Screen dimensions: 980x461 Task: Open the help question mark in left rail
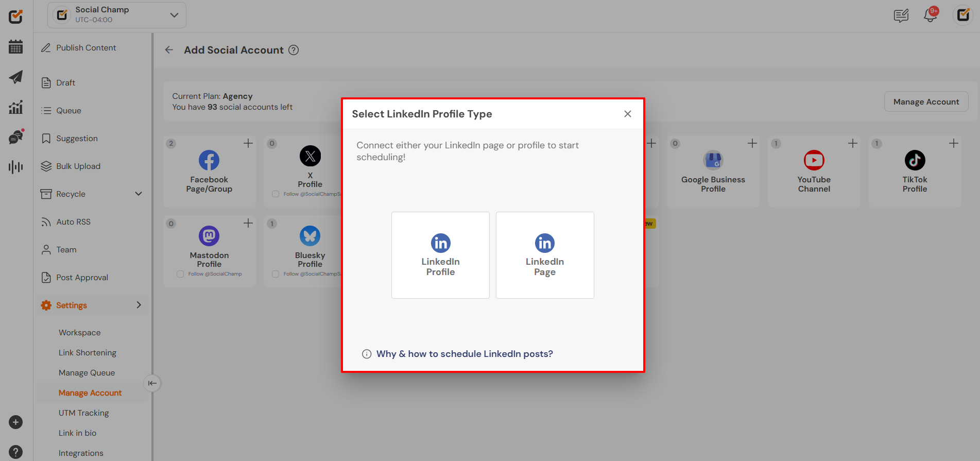coord(15,452)
